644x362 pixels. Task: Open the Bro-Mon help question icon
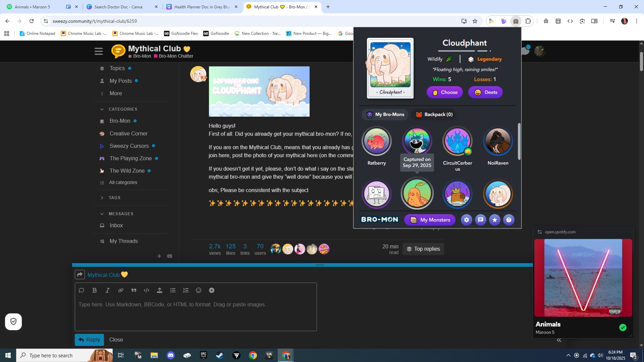click(509, 220)
